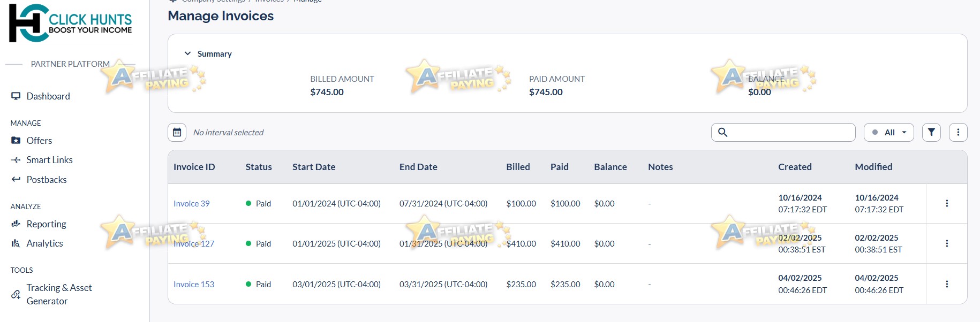The height and width of the screenshot is (322, 980).
Task: Collapse the Summary section
Action: (187, 53)
